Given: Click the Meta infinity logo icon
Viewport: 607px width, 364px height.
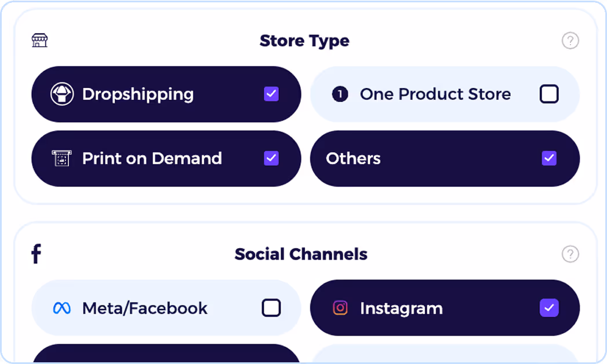Looking at the screenshot, I should pyautogui.click(x=63, y=308).
